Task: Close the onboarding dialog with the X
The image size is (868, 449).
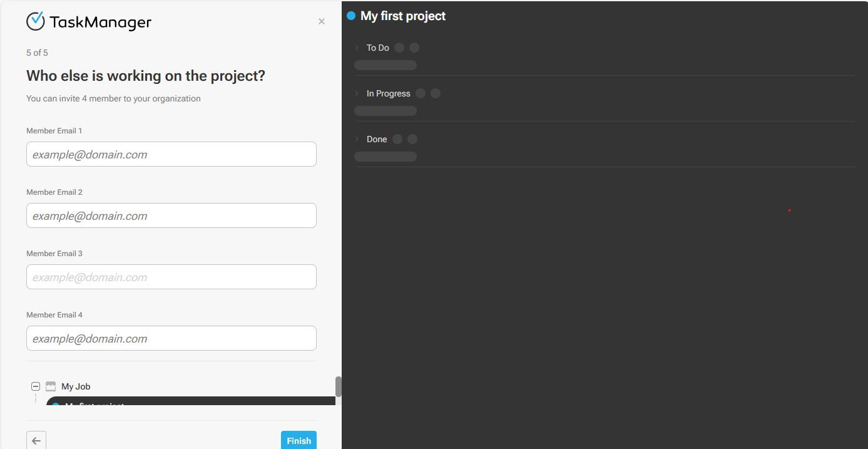Action: [322, 22]
